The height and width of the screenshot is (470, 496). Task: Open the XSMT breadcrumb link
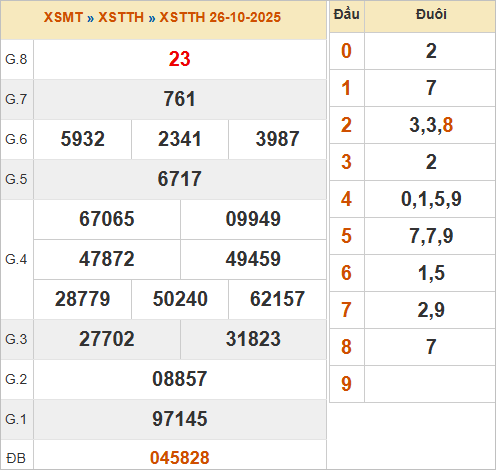63,17
